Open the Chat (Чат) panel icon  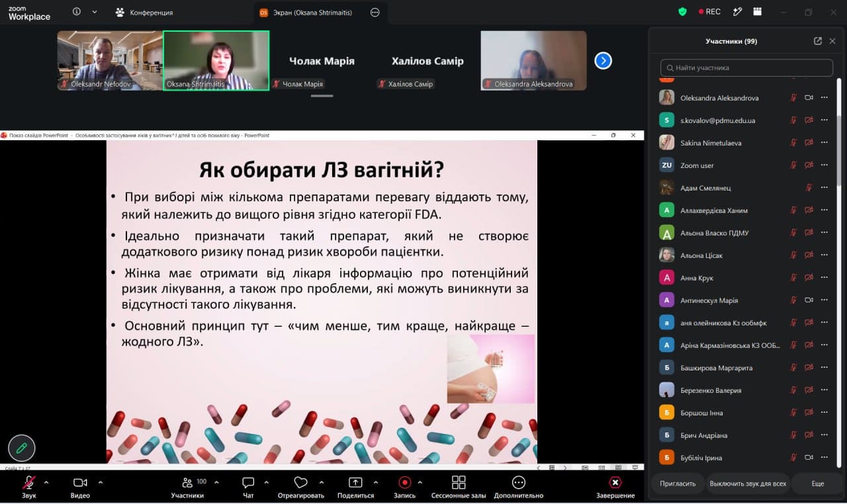click(248, 482)
